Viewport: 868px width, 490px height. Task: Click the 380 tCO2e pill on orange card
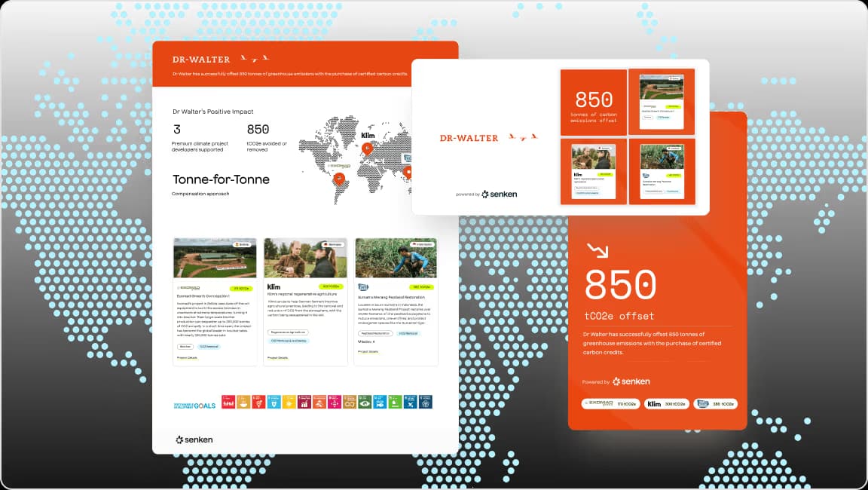point(715,403)
